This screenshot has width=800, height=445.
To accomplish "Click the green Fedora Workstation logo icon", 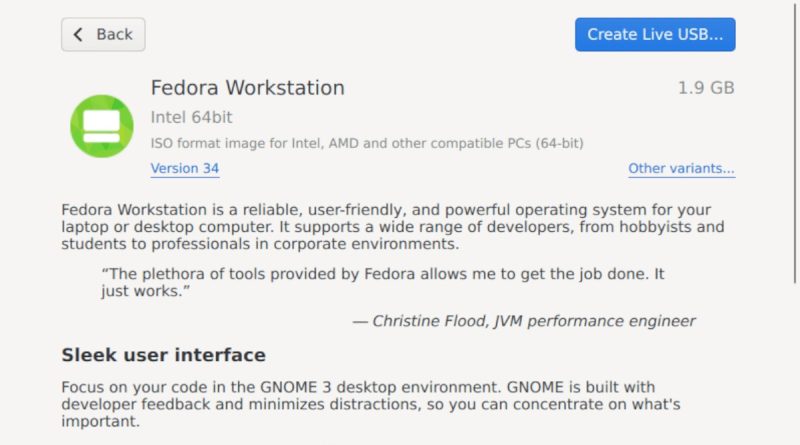I will [102, 126].
